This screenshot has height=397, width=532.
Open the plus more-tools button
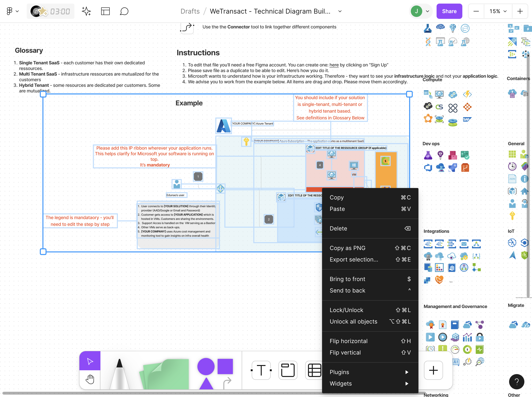[433, 370]
